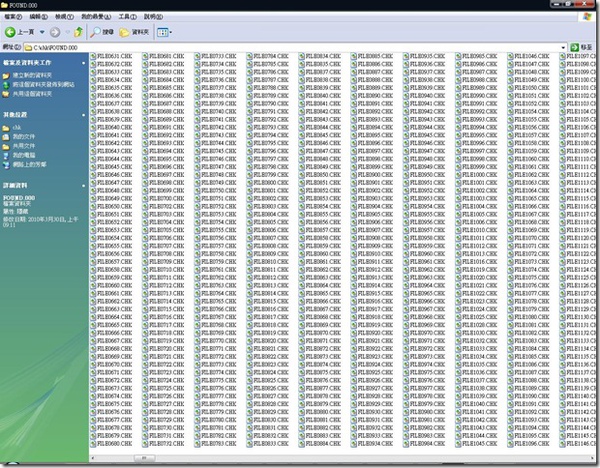Click the 網路上的芳鄰 network icon
The height and width of the screenshot is (468, 600).
(x=6, y=165)
